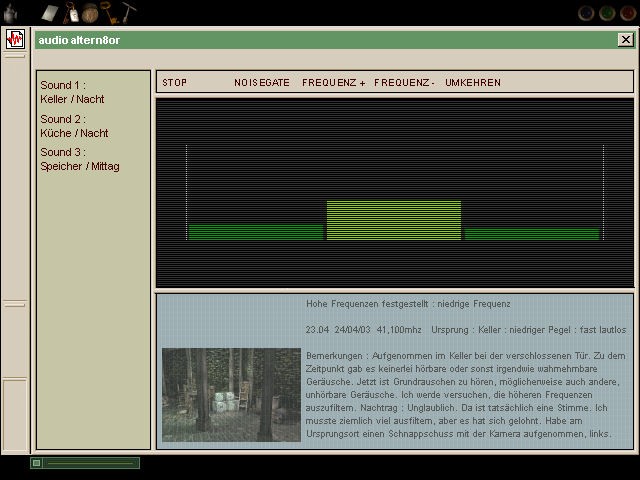Click UMKEHREN to reverse the sound
This screenshot has width=640, height=480.
pyautogui.click(x=473, y=82)
